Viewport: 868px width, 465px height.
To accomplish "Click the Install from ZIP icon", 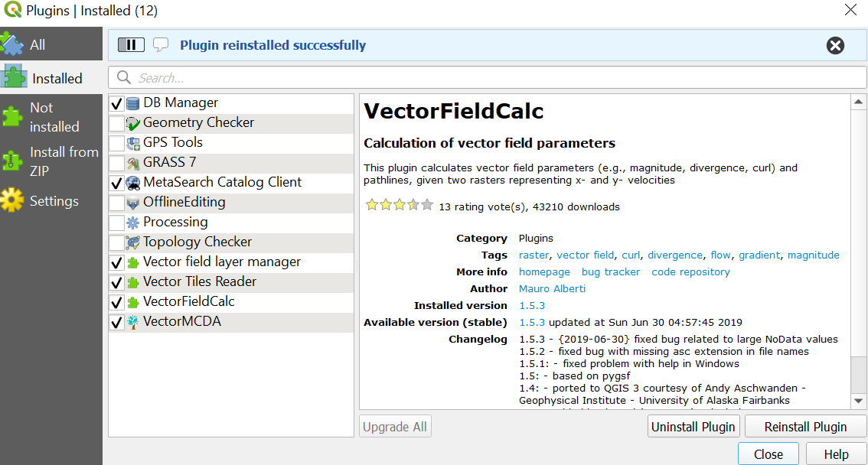I will (x=12, y=161).
